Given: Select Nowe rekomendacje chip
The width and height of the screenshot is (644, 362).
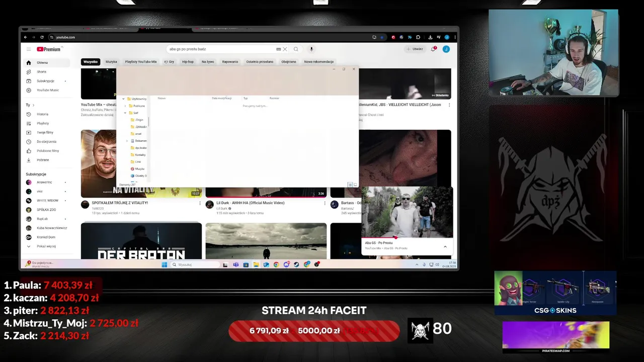Looking at the screenshot, I should [319, 62].
